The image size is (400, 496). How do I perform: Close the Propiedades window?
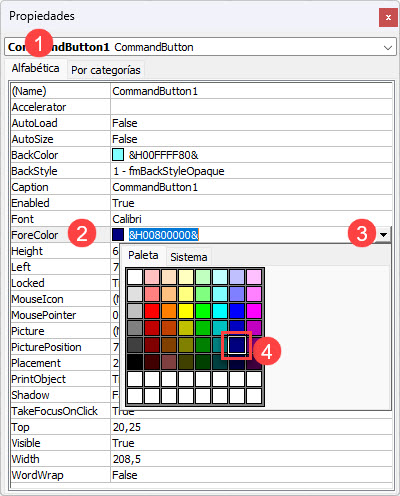(x=388, y=17)
